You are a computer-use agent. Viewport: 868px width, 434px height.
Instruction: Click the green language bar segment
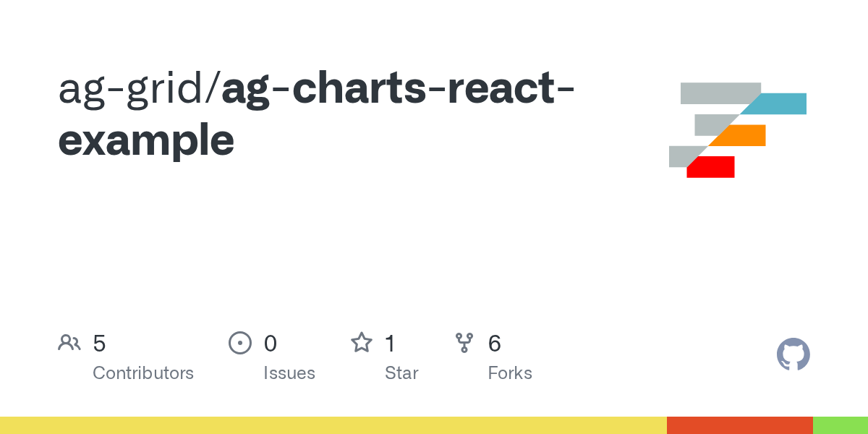click(841, 425)
